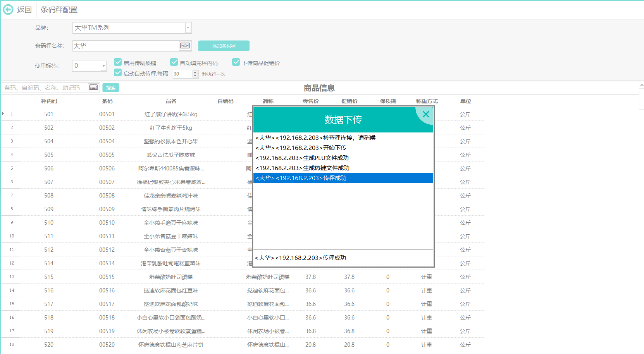Viewport: 644px width, 354px height.
Task: Open on-screen keyboard beside scale name field
Action: 185,46
